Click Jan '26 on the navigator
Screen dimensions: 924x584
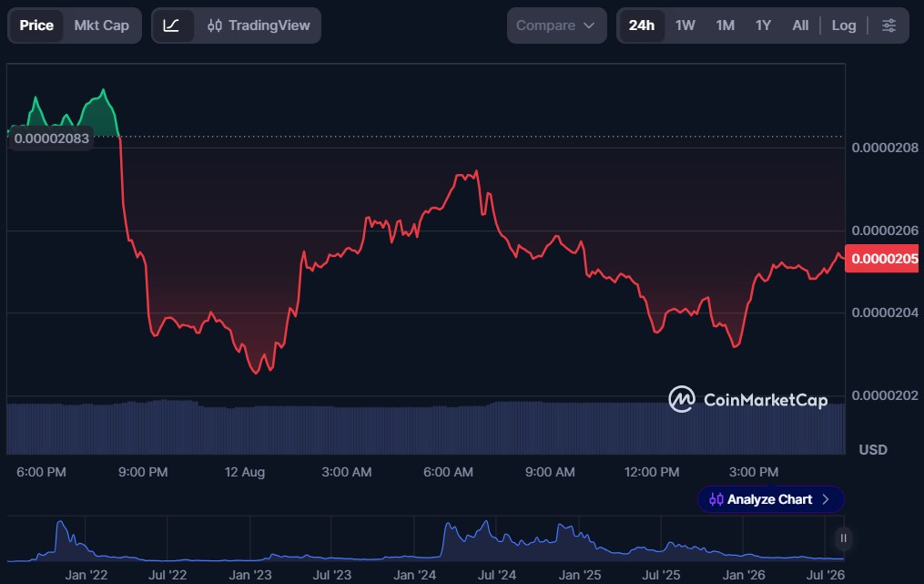[744, 575]
